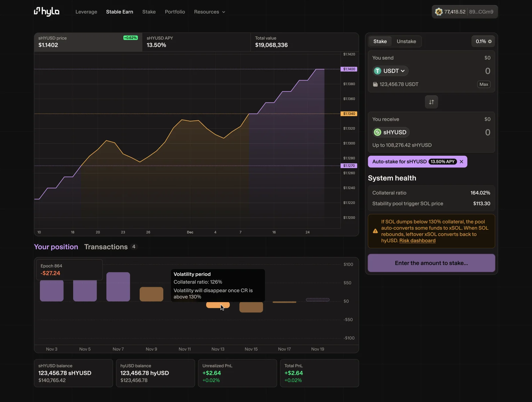Click the 13.50% APY badge
532x402 pixels.
[442, 162]
